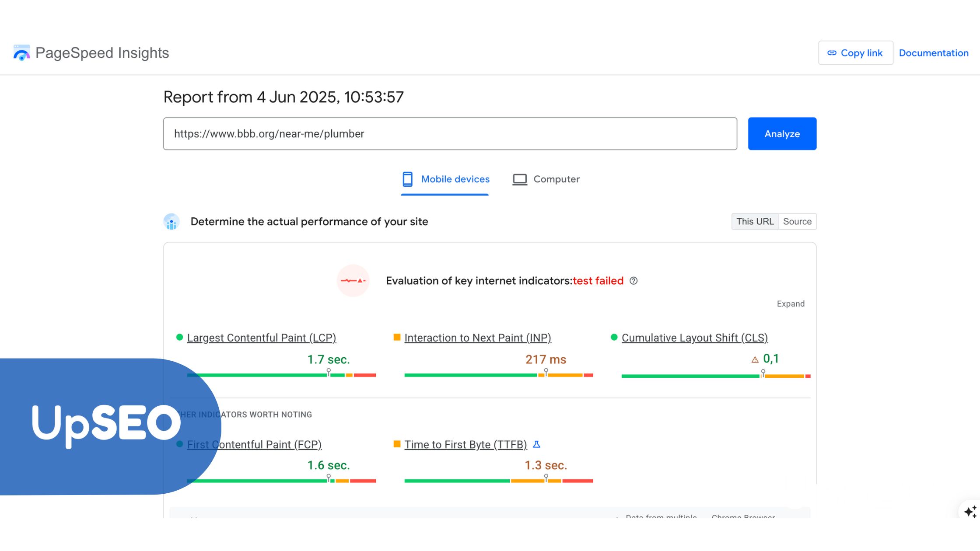Click the link chain icon in Copy link

point(832,53)
